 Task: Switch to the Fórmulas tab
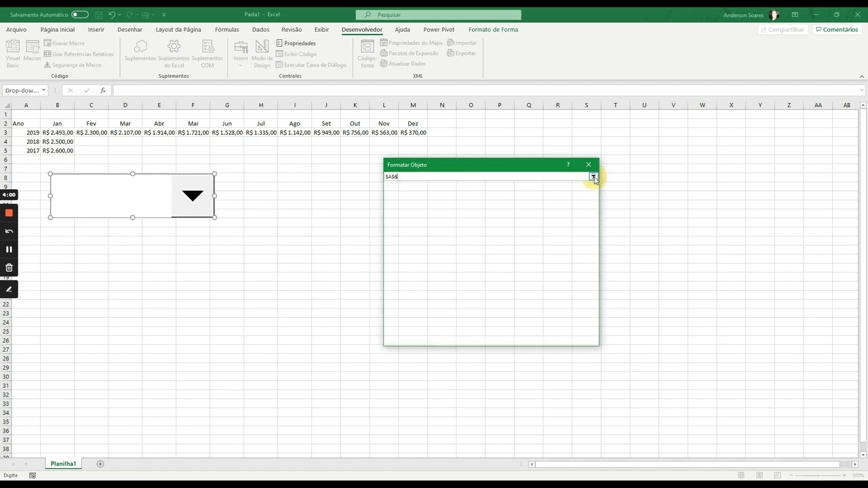[226, 29]
